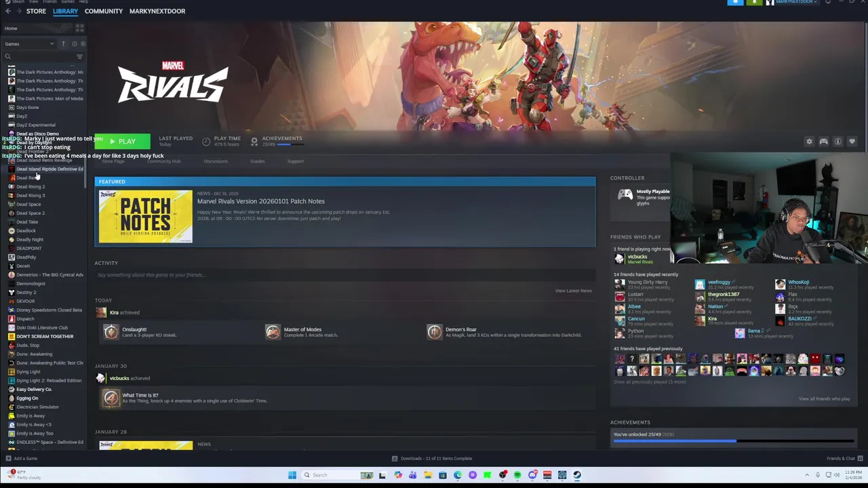Viewport: 868px width, 488px height.
Task: Show hidden system tray icons
Action: tap(806, 475)
